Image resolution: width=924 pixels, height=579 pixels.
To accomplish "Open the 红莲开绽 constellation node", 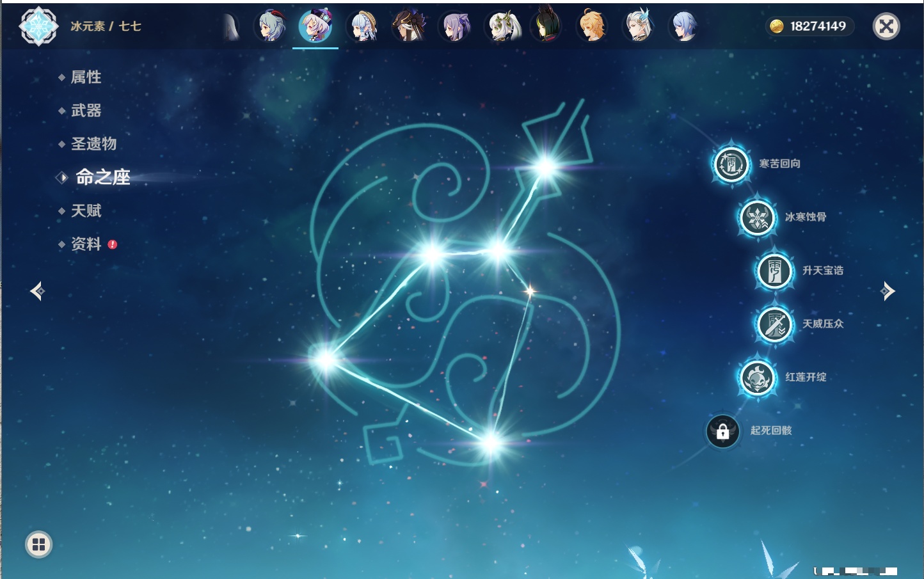I will pyautogui.click(x=758, y=377).
